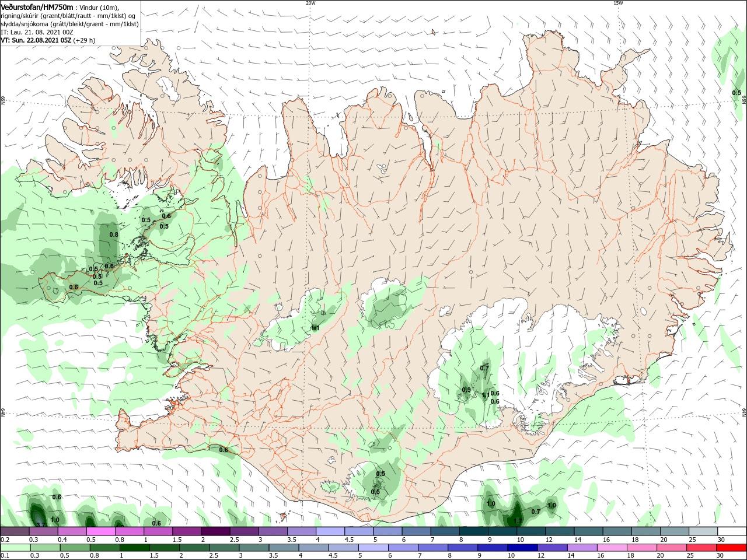
Task: Click the upper legend swatch between 20 and 25
Action: pos(673,531)
